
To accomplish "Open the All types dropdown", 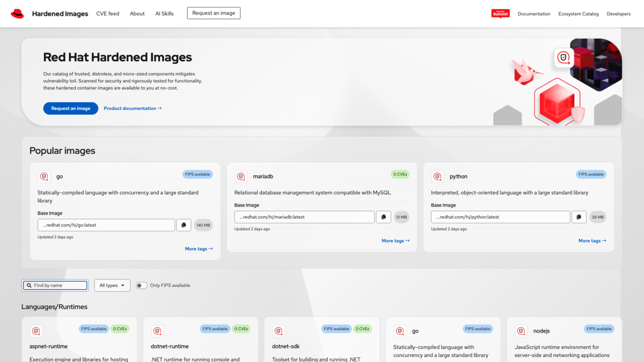I will point(112,285).
